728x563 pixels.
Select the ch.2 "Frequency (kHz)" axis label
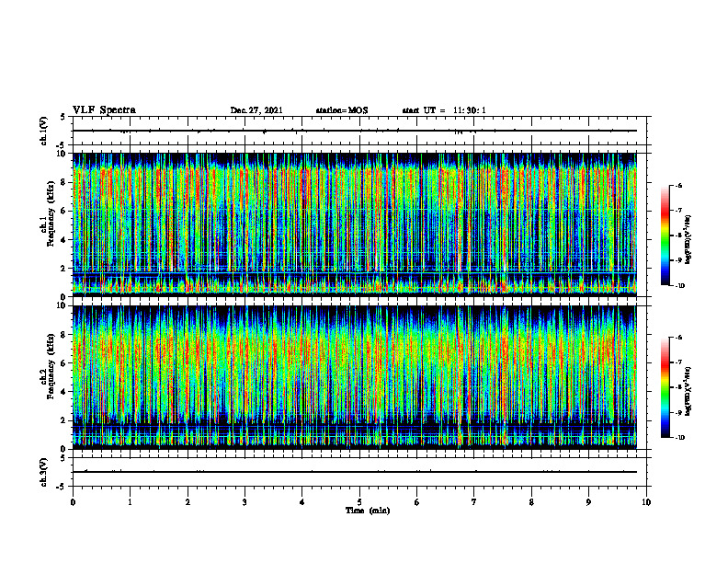(x=50, y=366)
